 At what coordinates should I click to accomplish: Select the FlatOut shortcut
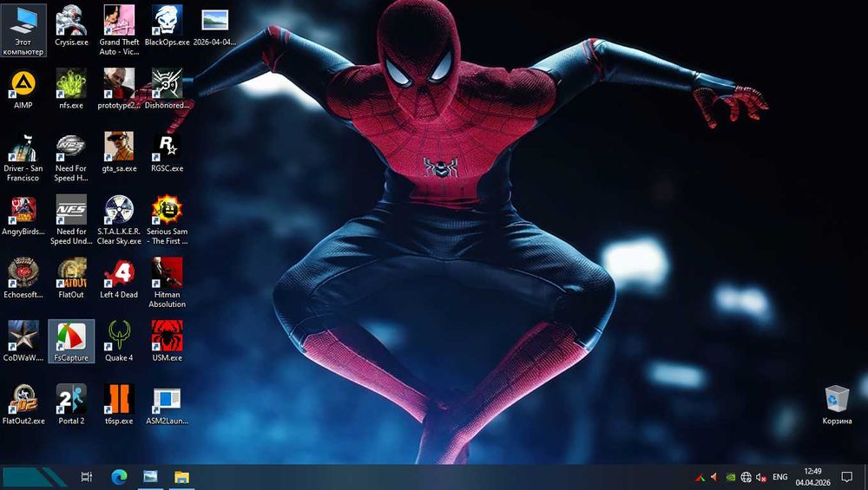(71, 278)
